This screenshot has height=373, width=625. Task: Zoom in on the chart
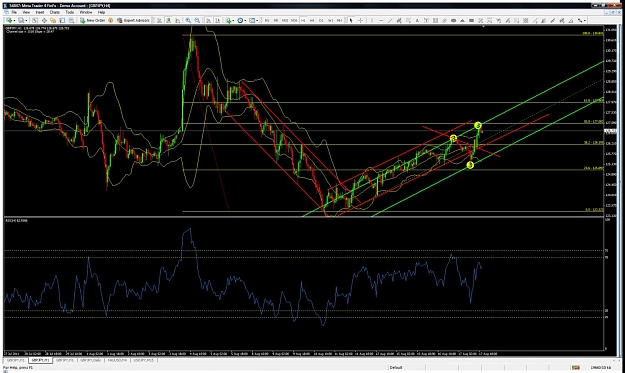188,20
